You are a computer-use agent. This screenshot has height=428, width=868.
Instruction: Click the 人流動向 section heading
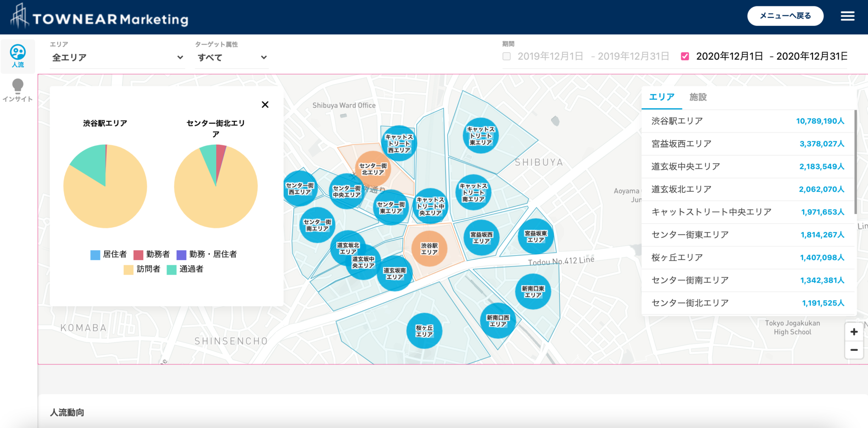click(67, 412)
